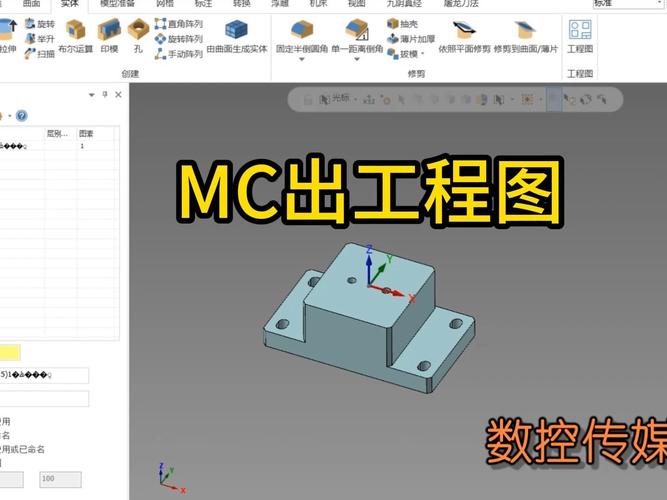The height and width of the screenshot is (500, 667).
Task: Select the 薄片加厚 Thicken tool
Action: [411, 39]
